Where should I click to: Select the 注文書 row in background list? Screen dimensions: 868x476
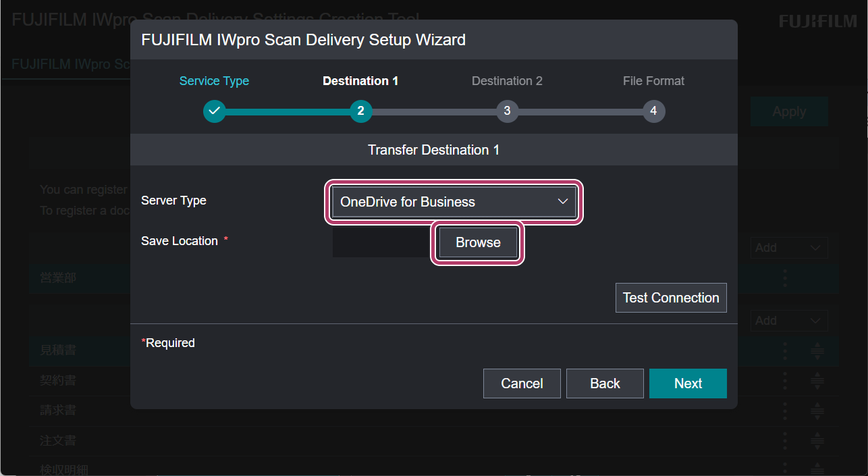433,441
